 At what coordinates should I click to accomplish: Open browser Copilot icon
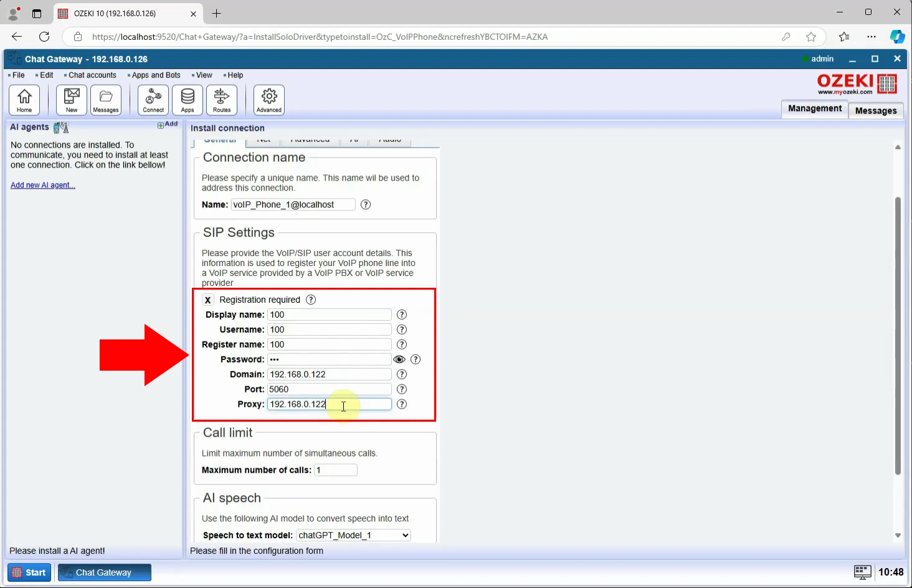[897, 37]
